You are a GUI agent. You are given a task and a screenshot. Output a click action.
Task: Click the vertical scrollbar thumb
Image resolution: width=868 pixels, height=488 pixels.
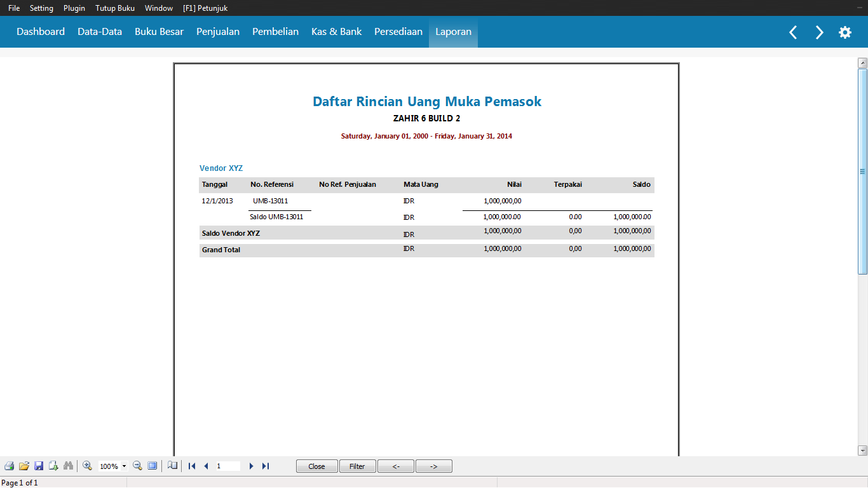coord(862,172)
